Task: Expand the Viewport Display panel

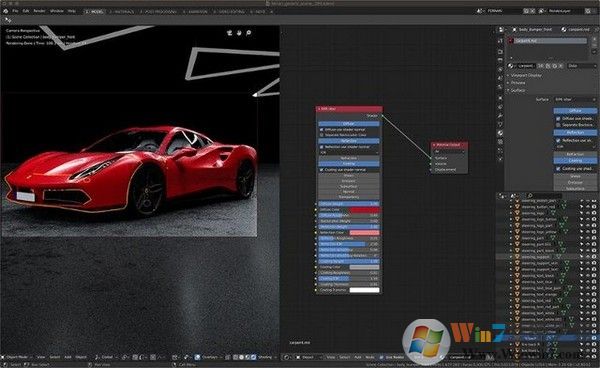Action: click(526, 75)
